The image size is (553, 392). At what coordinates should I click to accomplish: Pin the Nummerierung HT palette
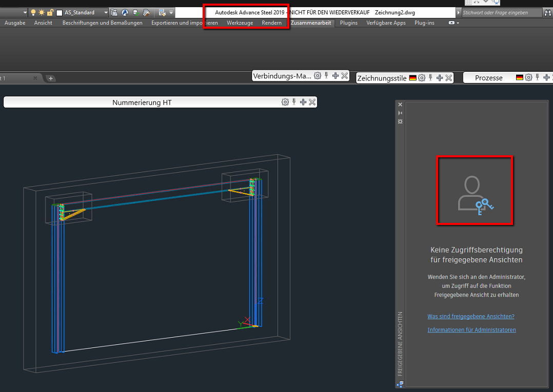click(x=294, y=101)
